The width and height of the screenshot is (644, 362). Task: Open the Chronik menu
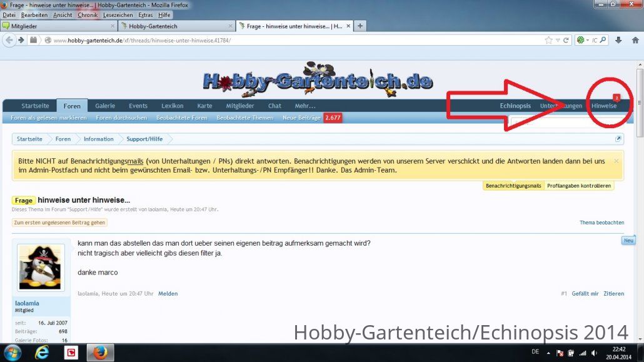coord(88,15)
